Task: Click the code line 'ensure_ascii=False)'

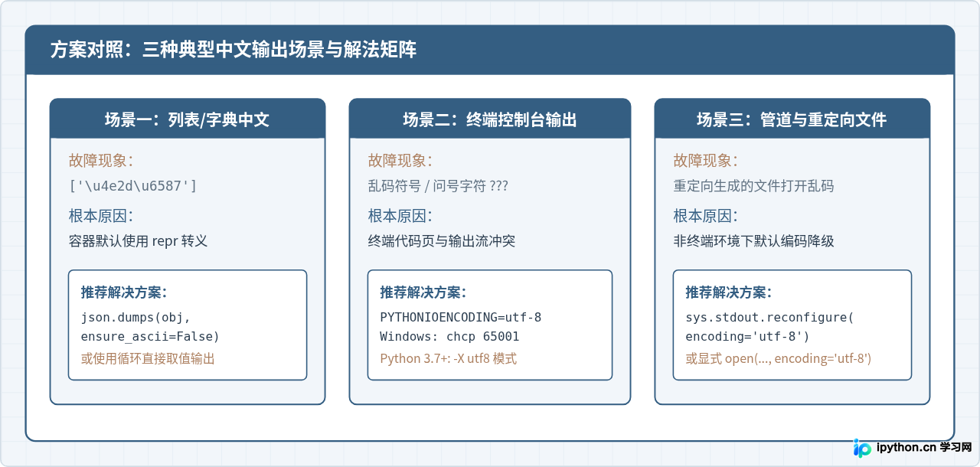Action: click(150, 337)
